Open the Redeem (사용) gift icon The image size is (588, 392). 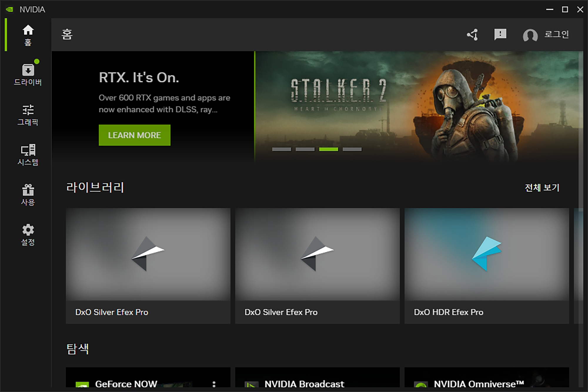click(28, 195)
